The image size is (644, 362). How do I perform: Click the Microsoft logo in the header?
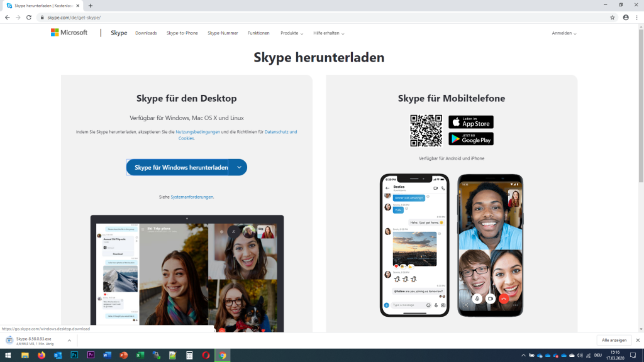click(x=69, y=33)
